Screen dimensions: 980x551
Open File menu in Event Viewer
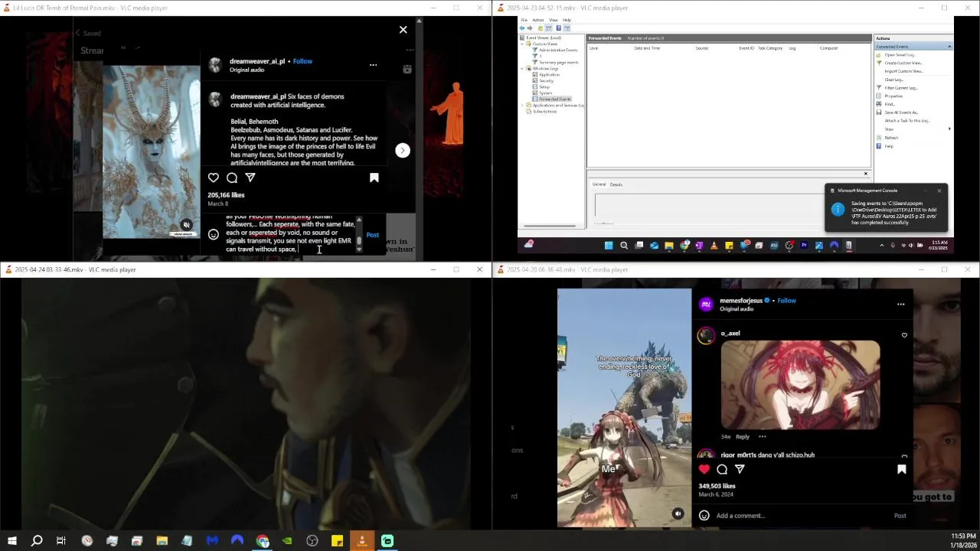pyautogui.click(x=524, y=20)
